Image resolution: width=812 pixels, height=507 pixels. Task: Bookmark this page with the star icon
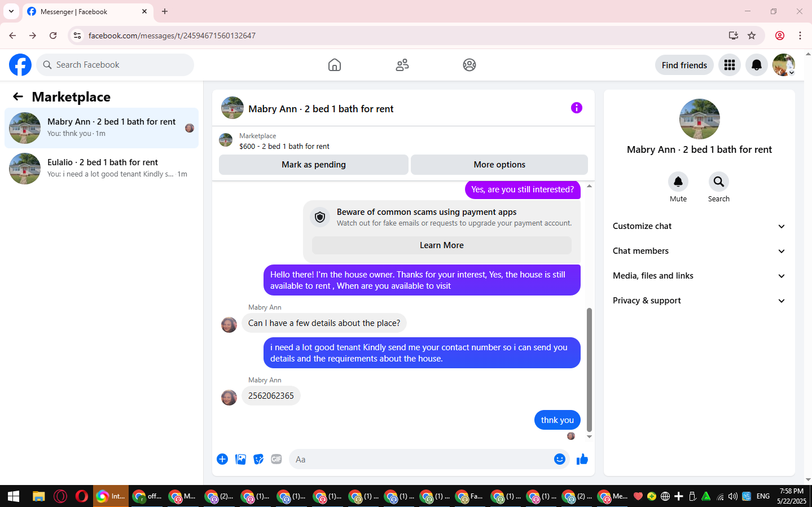(x=752, y=36)
